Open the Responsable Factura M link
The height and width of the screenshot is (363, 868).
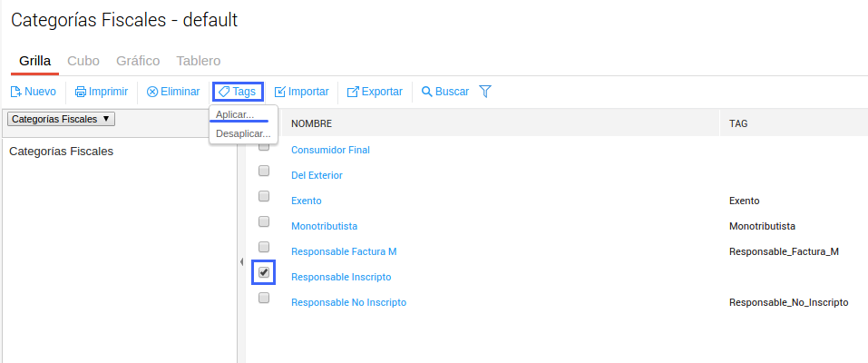[344, 251]
